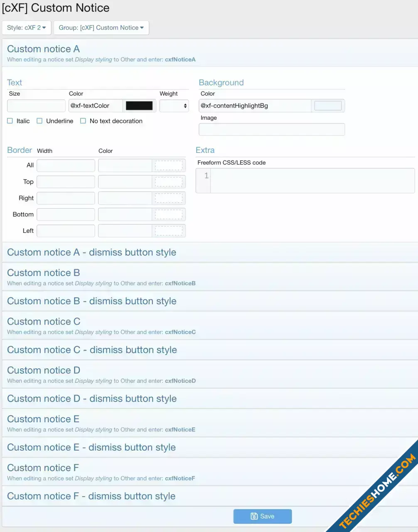
Task: Expand Custom notice A - dismiss button style
Action: point(210,252)
